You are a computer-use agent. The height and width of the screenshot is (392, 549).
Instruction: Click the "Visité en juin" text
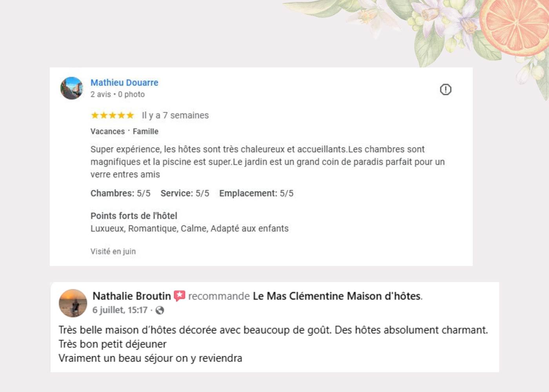(x=113, y=251)
